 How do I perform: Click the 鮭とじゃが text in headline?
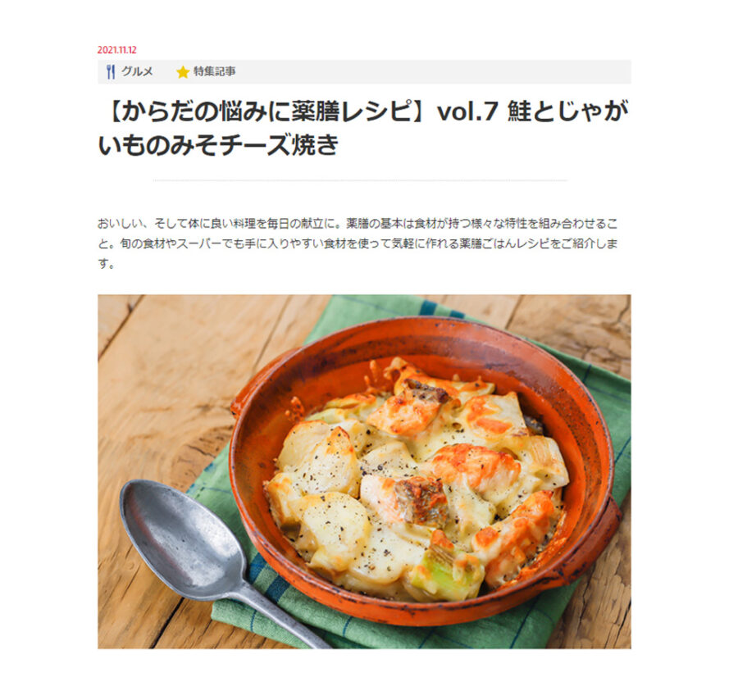(568, 112)
